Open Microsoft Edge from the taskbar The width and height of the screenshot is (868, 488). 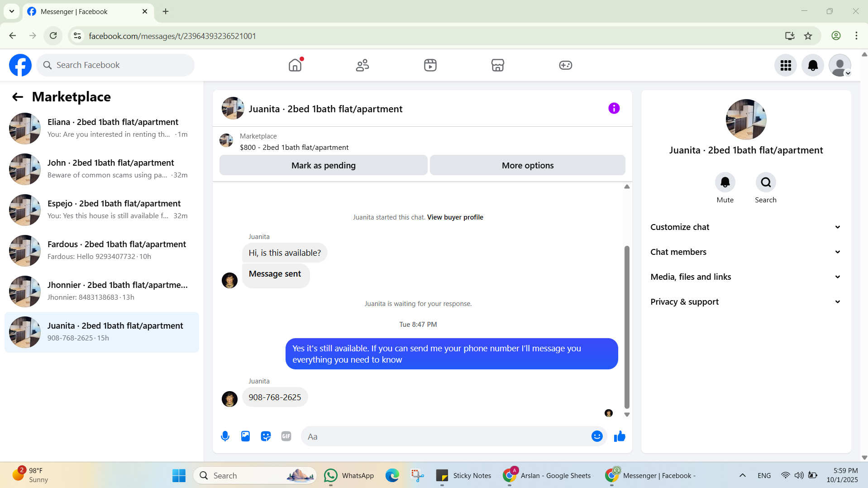pyautogui.click(x=392, y=475)
